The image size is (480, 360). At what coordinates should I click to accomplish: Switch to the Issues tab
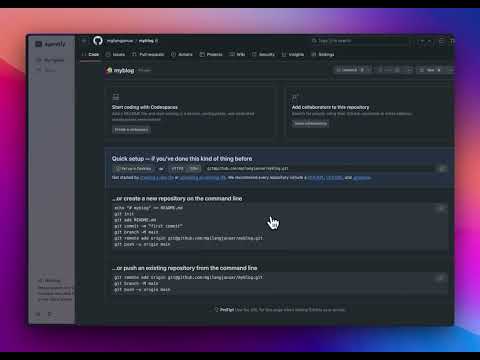115,54
